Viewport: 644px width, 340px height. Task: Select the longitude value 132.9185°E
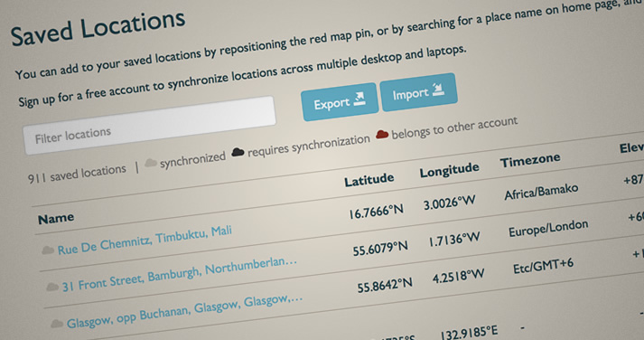(x=469, y=333)
